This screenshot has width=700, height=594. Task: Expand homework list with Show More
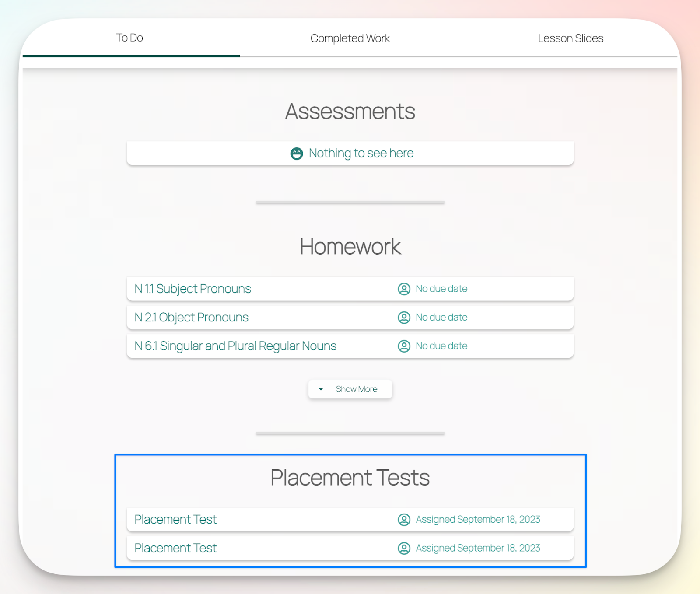[x=350, y=389]
